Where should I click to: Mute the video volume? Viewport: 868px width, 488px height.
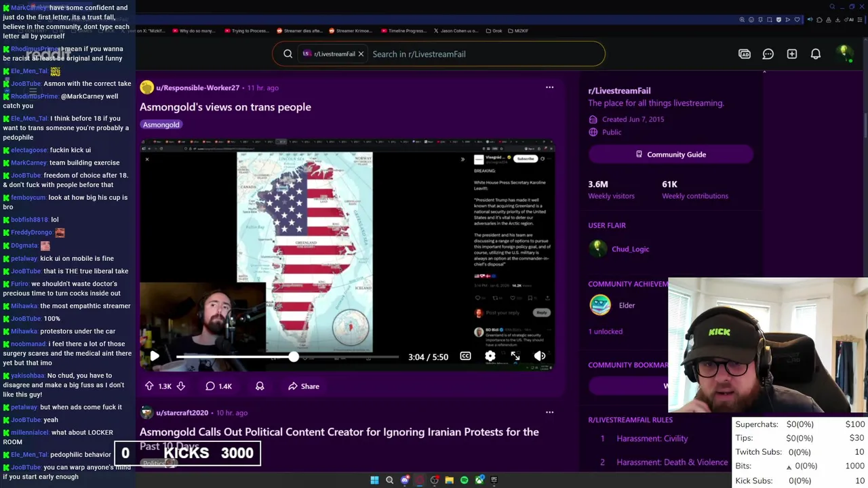tap(540, 357)
